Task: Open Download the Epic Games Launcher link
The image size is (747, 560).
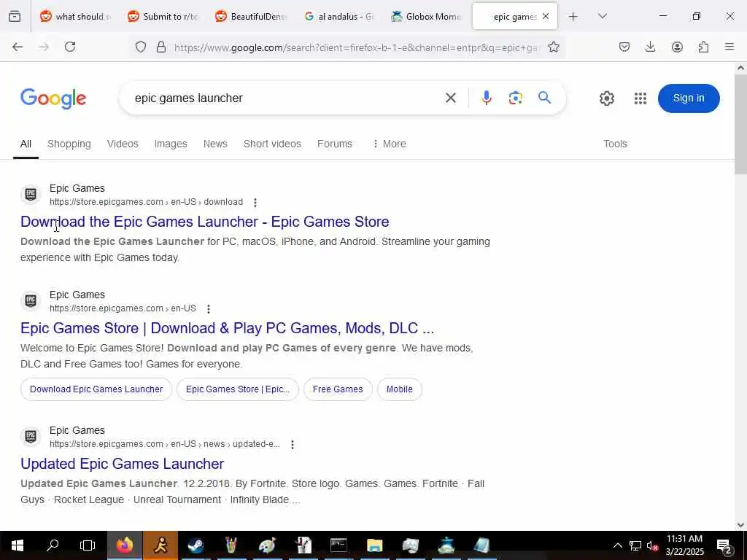Action: pos(205,222)
